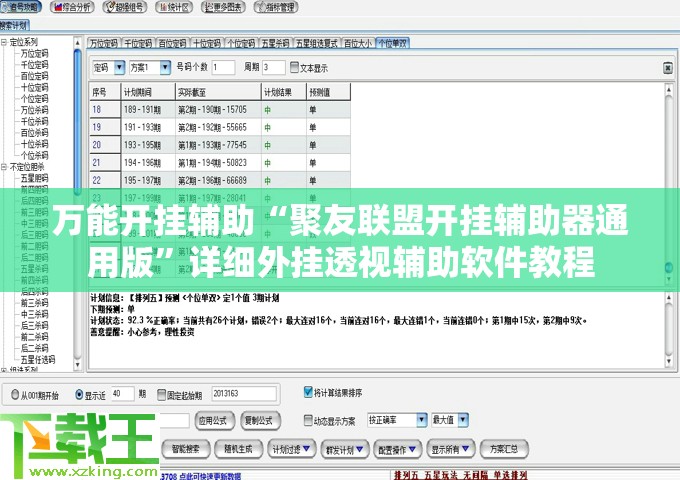Open the 配置操作 dropdown button

397,450
